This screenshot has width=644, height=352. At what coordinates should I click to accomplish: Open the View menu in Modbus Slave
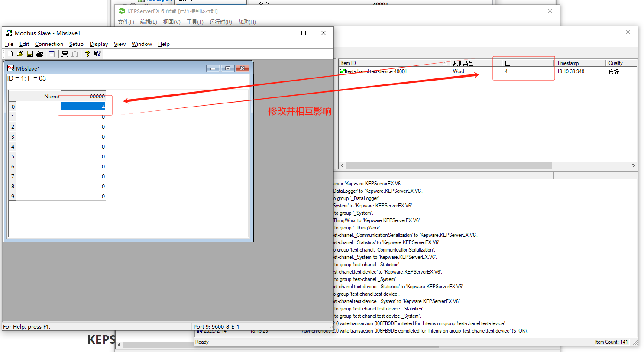120,44
